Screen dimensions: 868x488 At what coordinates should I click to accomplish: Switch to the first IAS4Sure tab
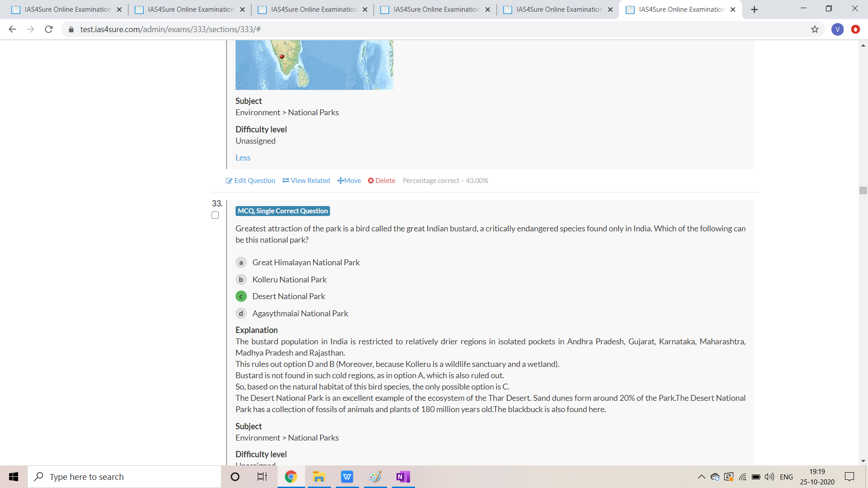click(x=67, y=9)
